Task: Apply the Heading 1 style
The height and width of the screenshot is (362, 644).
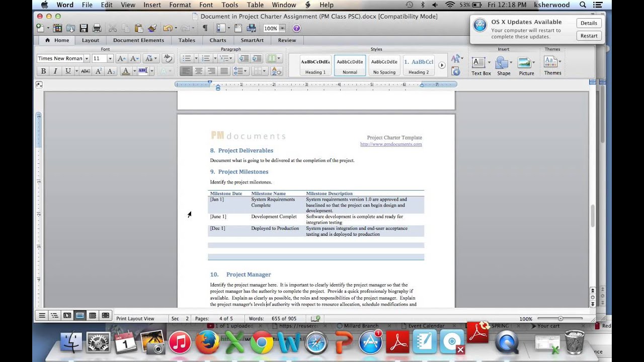Action: coord(315,65)
